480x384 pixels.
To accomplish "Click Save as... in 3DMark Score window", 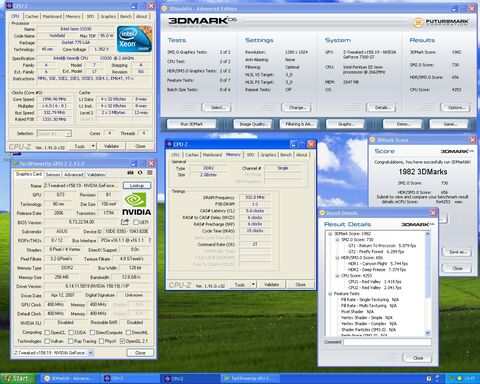I will (457, 252).
